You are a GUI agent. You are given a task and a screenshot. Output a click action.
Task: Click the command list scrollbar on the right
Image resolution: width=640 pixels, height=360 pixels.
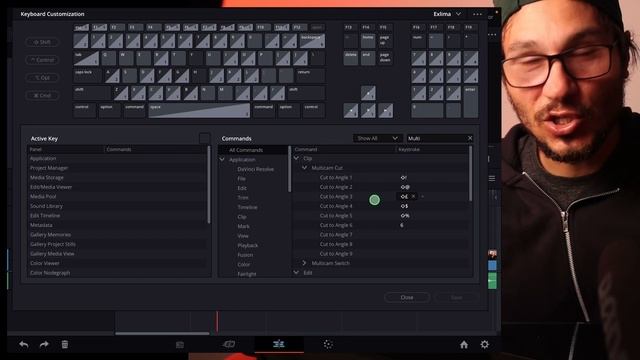(471, 173)
